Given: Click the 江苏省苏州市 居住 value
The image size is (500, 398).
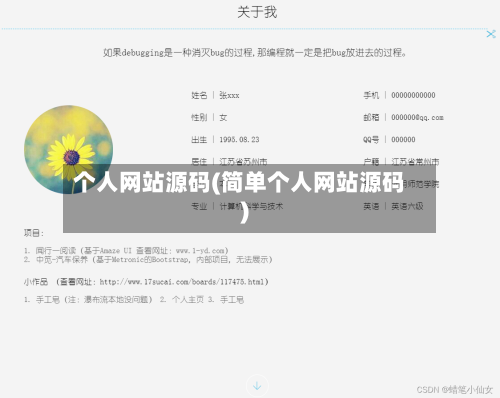Looking at the screenshot, I should coord(243,162).
